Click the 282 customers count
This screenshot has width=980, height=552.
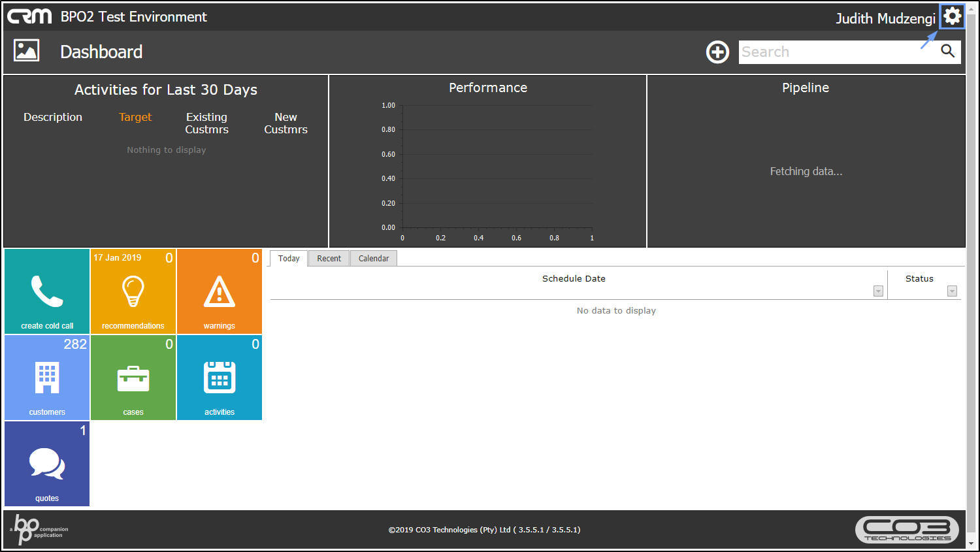pos(75,344)
